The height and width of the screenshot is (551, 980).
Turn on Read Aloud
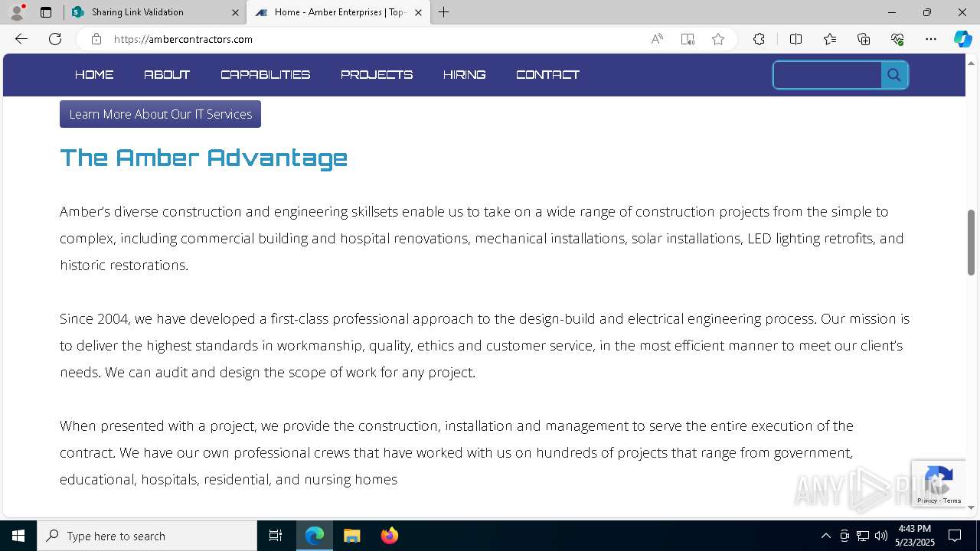(657, 39)
